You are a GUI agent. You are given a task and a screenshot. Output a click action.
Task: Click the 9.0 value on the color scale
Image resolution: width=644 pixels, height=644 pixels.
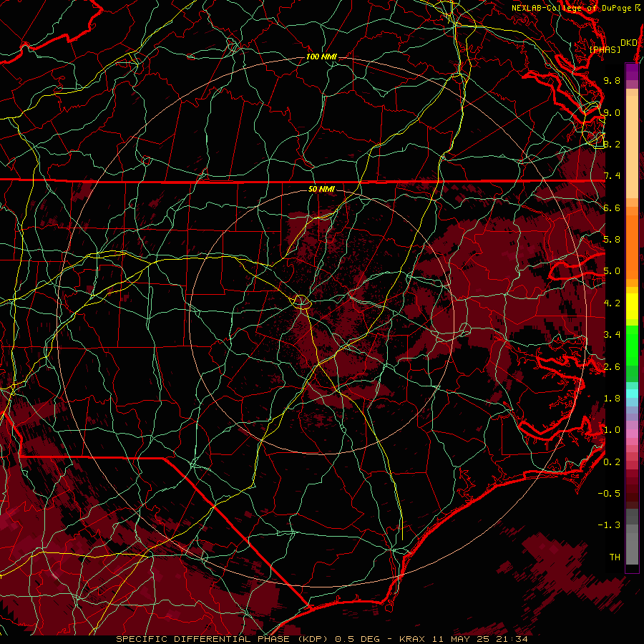(612, 112)
